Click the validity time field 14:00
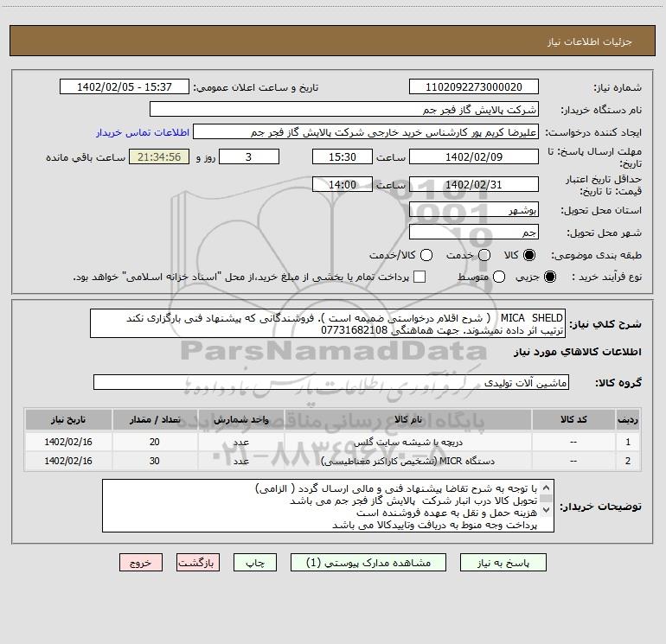This screenshot has width=666, height=644. 343,184
